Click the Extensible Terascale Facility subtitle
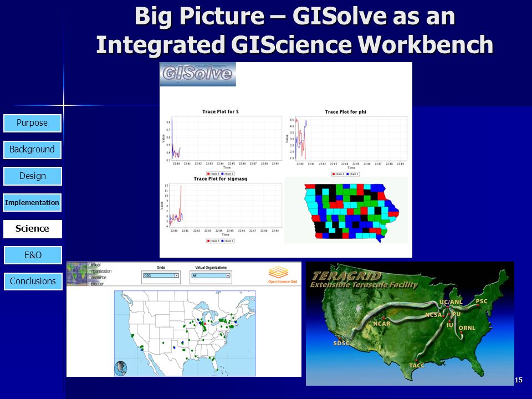The width and height of the screenshot is (532, 399). click(x=364, y=285)
